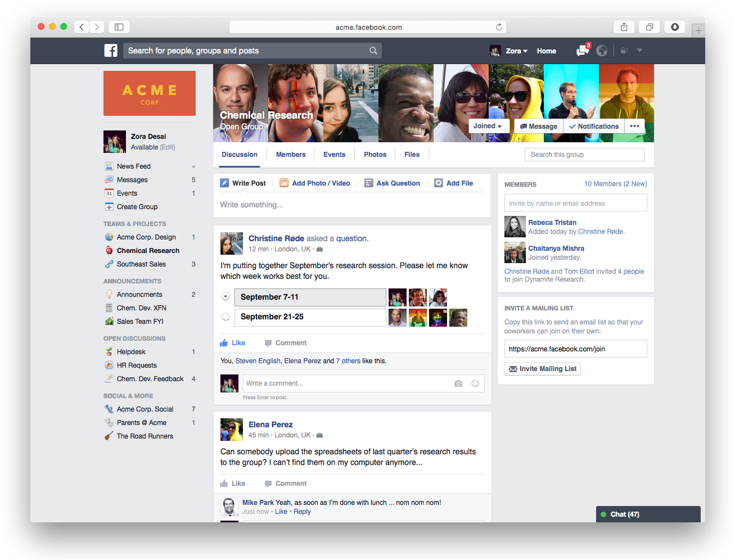This screenshot has height=560, width=735.
Task: Show Safari tab overview icon
Action: [649, 27]
